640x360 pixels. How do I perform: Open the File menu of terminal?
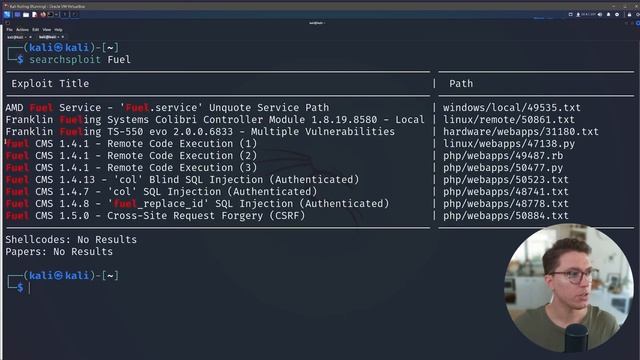(9, 30)
